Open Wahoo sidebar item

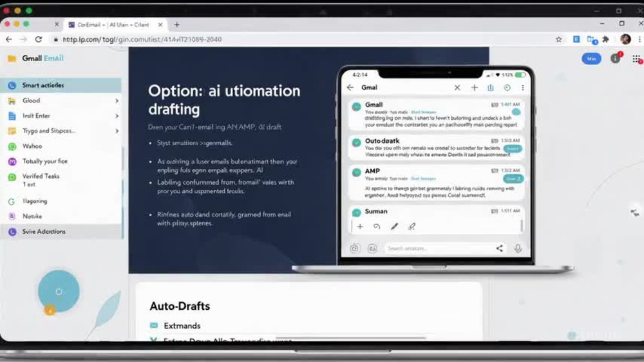(61, 146)
